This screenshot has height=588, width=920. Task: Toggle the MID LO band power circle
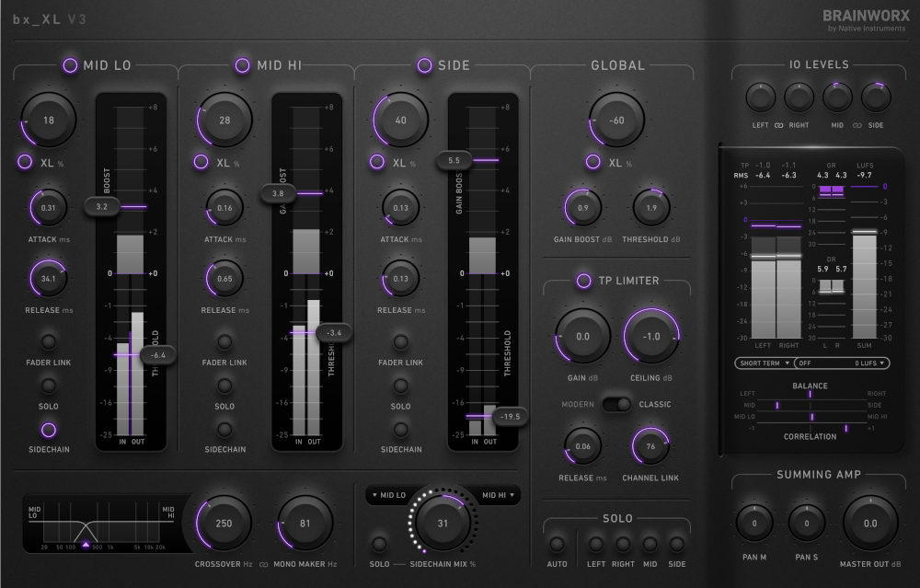coord(68,64)
